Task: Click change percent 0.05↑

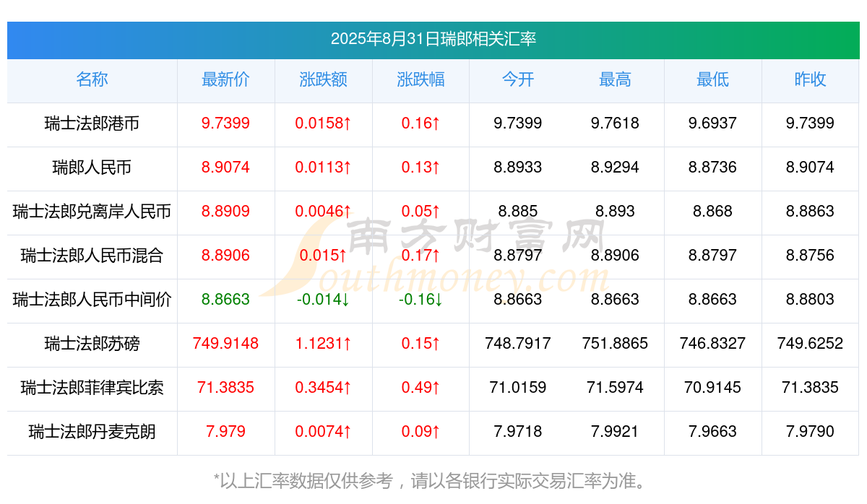Action: [x=420, y=212]
